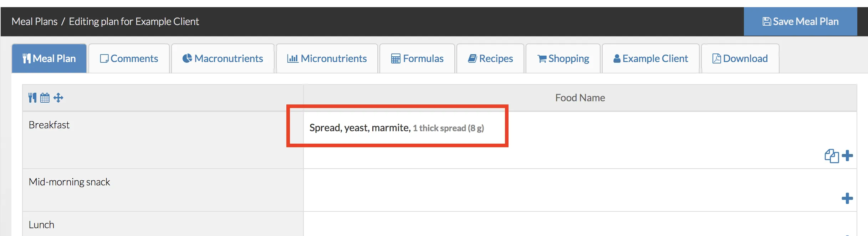Show the Shopping tab
Screen dimensions: 868x236
click(x=563, y=58)
